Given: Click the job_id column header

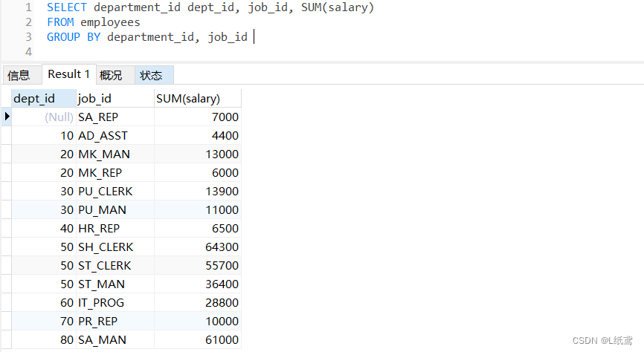Looking at the screenshot, I should click(x=115, y=99).
